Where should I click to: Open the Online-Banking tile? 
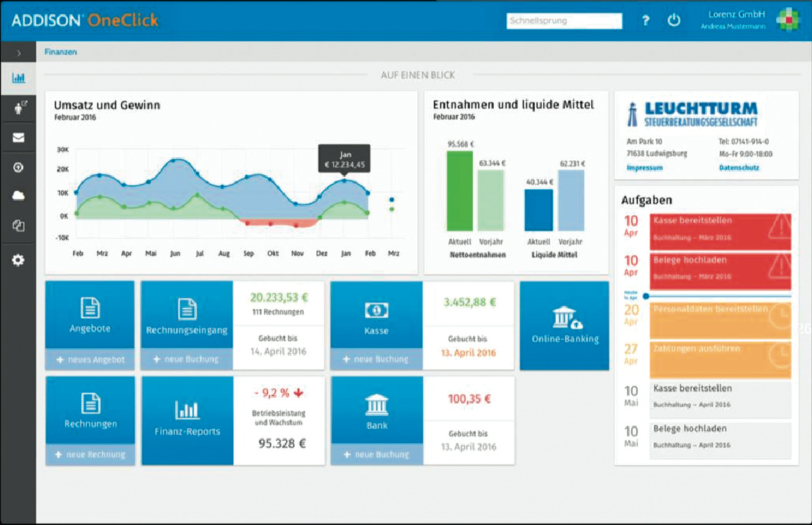tap(564, 325)
